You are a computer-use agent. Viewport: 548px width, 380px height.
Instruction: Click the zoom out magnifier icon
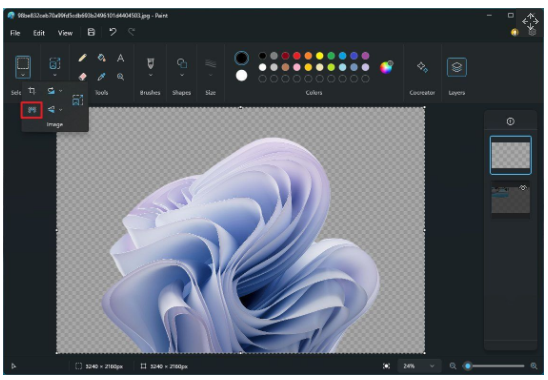point(453,366)
